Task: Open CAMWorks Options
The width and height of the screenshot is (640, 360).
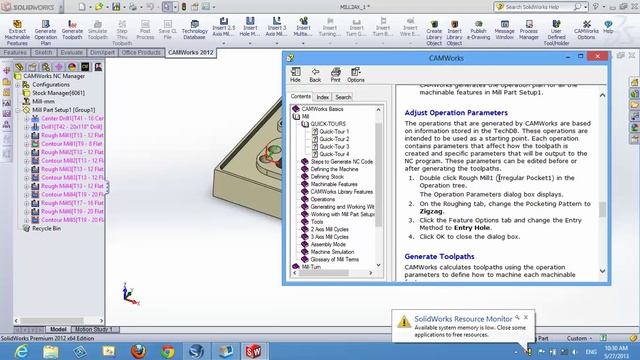Action: coord(586,30)
